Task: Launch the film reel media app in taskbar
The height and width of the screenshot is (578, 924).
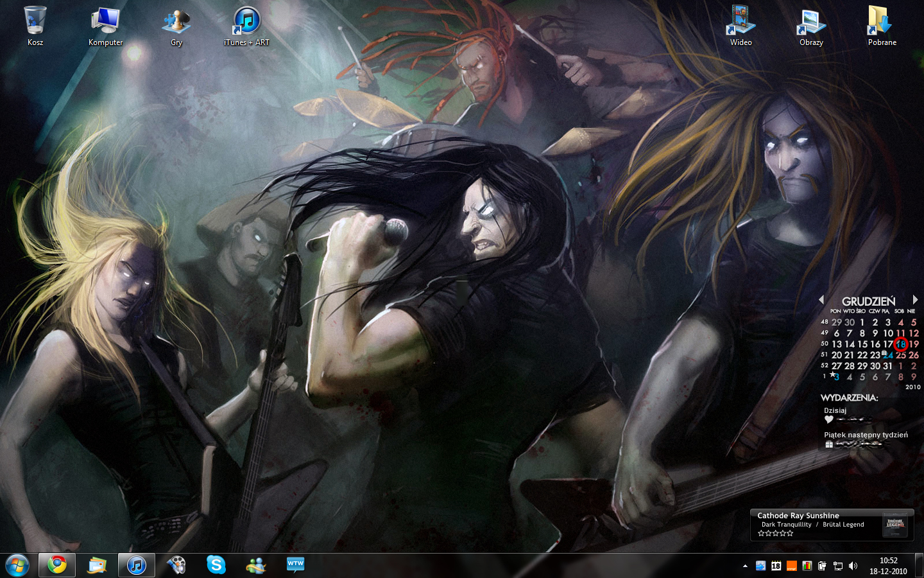Action: click(x=176, y=565)
